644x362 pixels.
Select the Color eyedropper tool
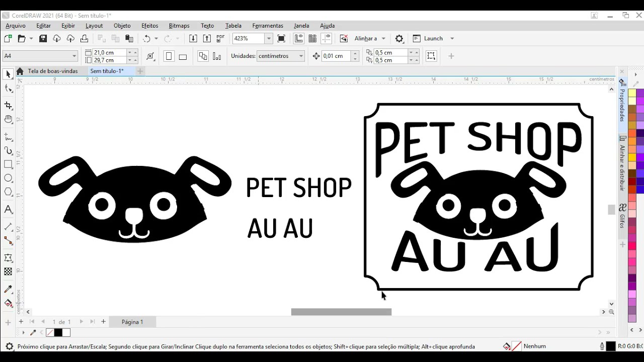coord(8,289)
